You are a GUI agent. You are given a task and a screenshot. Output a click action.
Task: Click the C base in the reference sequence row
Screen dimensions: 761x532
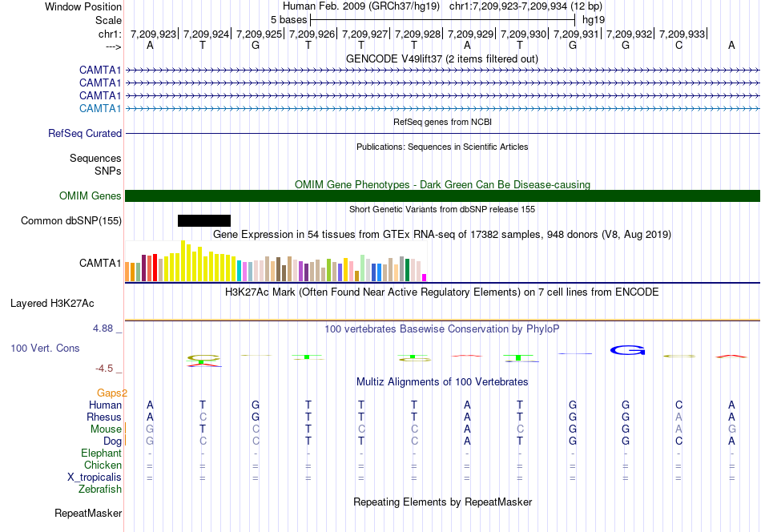pos(678,45)
